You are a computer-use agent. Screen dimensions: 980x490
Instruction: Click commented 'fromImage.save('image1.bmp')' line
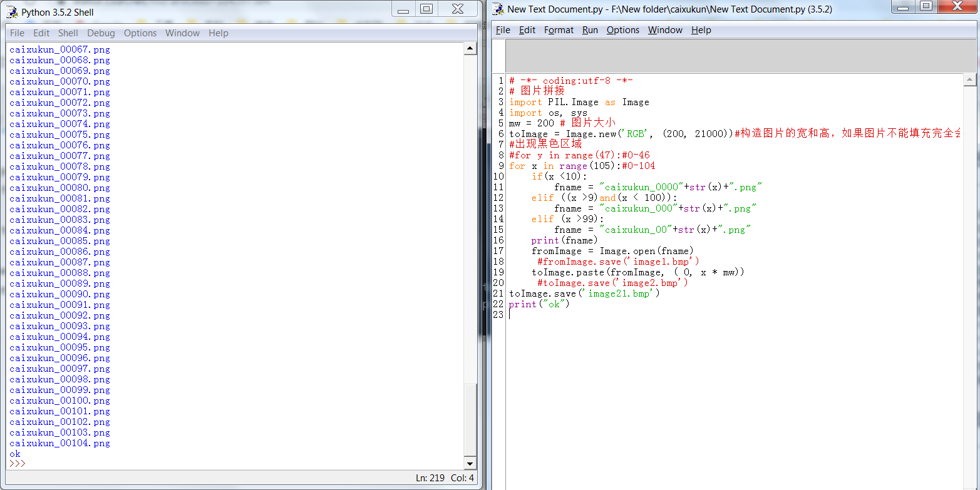pyautogui.click(x=618, y=262)
